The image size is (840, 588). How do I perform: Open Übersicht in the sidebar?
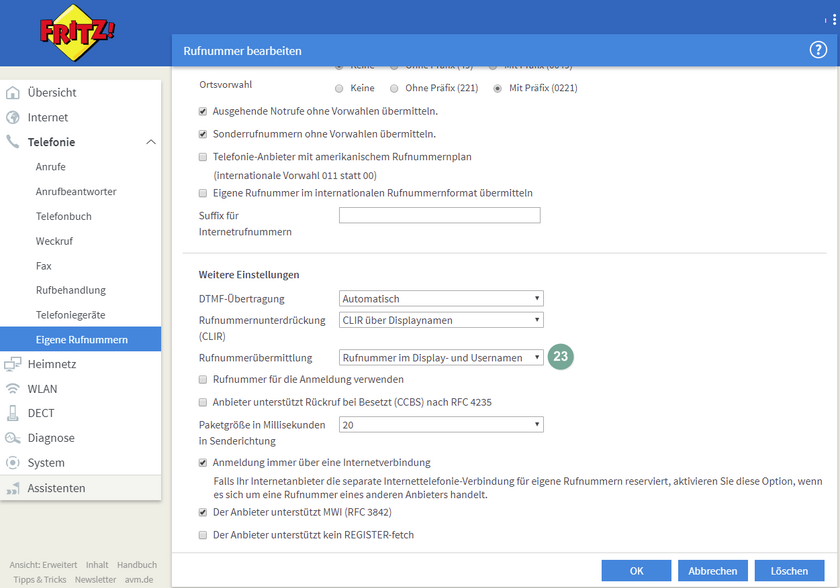point(52,93)
